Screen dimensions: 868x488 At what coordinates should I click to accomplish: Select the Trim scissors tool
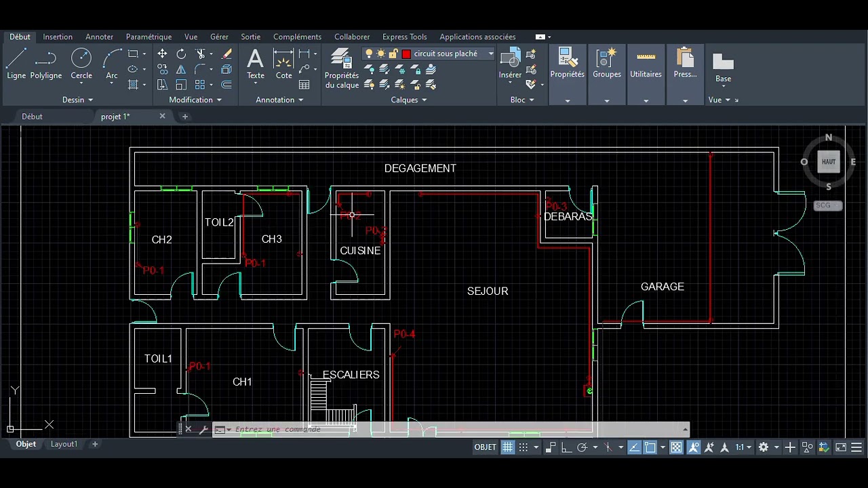[x=200, y=54]
